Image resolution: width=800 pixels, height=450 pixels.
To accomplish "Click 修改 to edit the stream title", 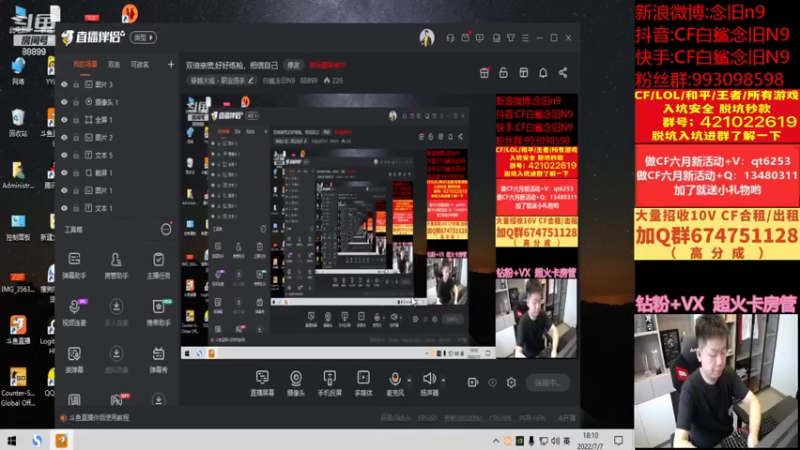I will [x=293, y=65].
